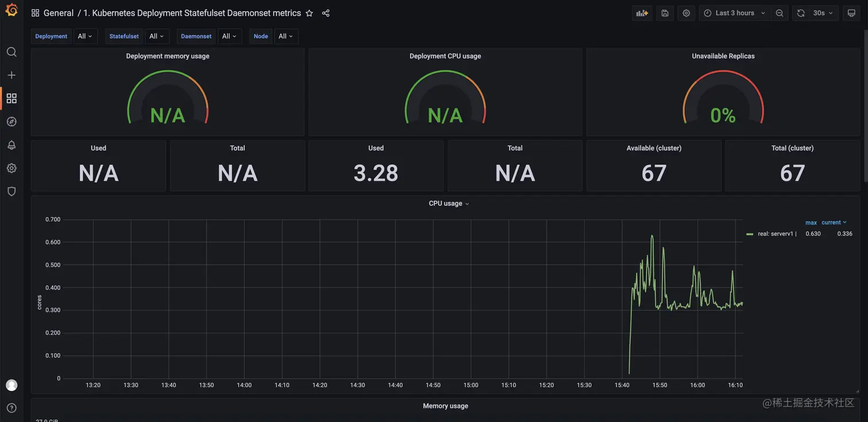Share the dashboard using share icon
This screenshot has width=868, height=422.
325,13
